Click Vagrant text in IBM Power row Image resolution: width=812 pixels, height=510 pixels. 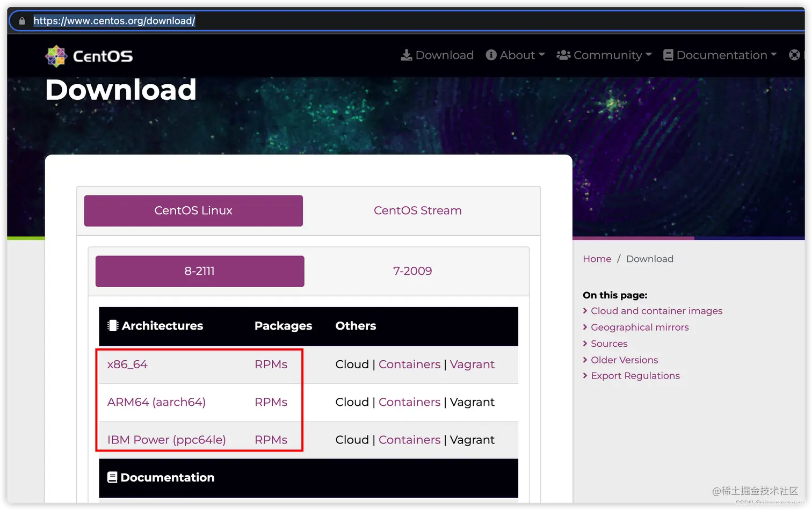[472, 440]
